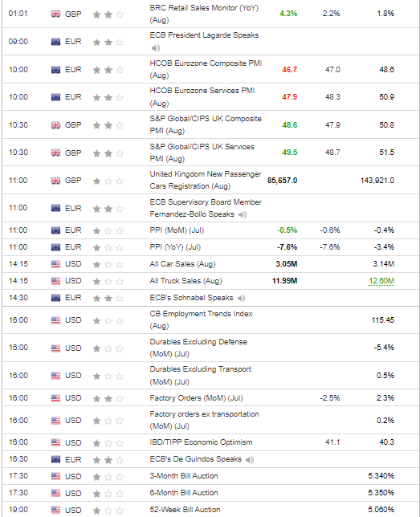This screenshot has width=420, height=517.
Task: Open HCOB Eurozone Services PMI event
Action: (x=202, y=97)
